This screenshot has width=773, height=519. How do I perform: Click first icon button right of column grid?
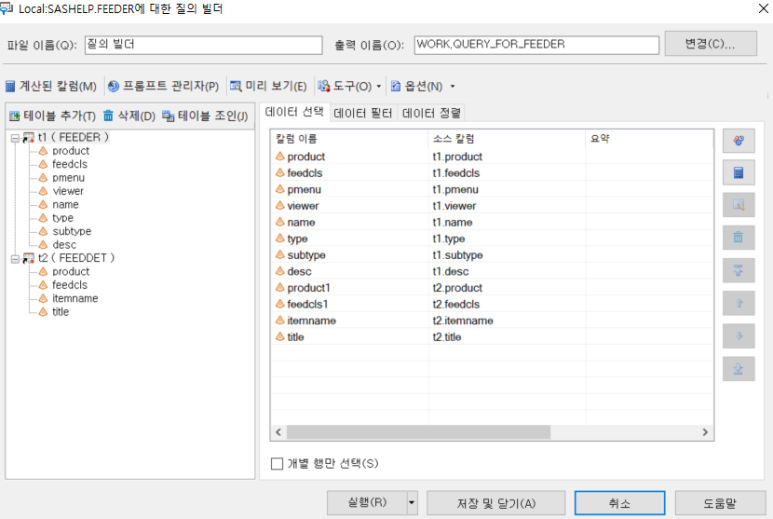click(x=738, y=141)
